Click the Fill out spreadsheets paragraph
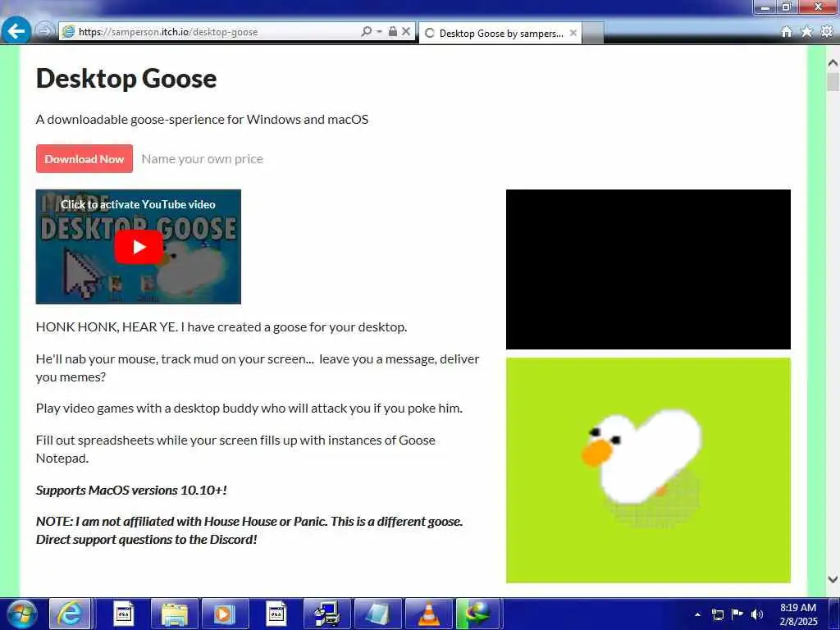 tap(235, 449)
